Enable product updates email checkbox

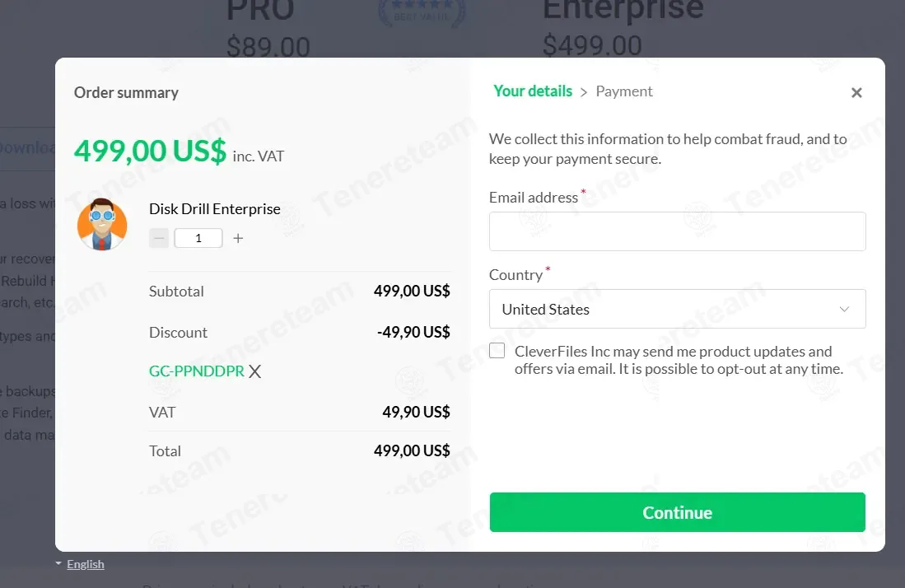(x=497, y=351)
